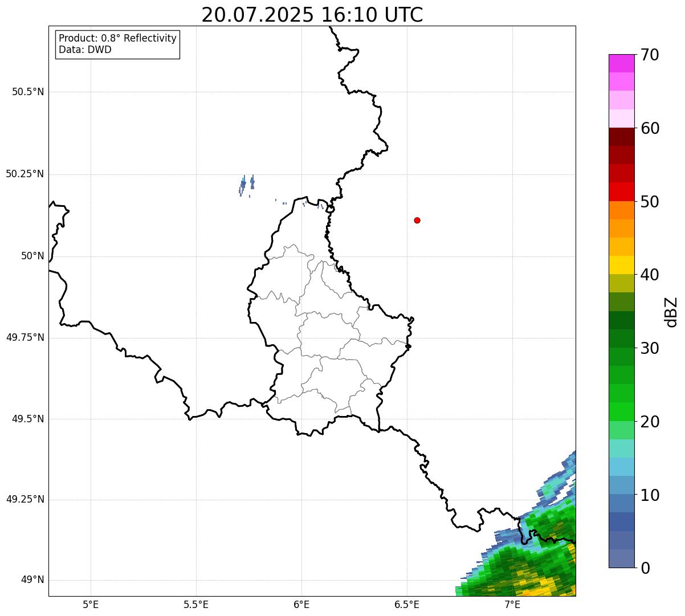The height and width of the screenshot is (616, 685).
Task: Click the "50.25°N" latitude label
Action: click(25, 174)
